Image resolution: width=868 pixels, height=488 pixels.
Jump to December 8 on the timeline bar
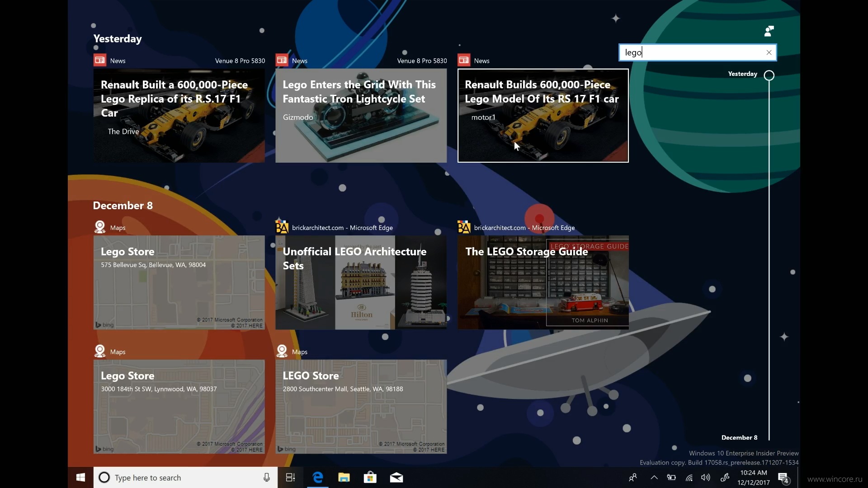coord(739,437)
